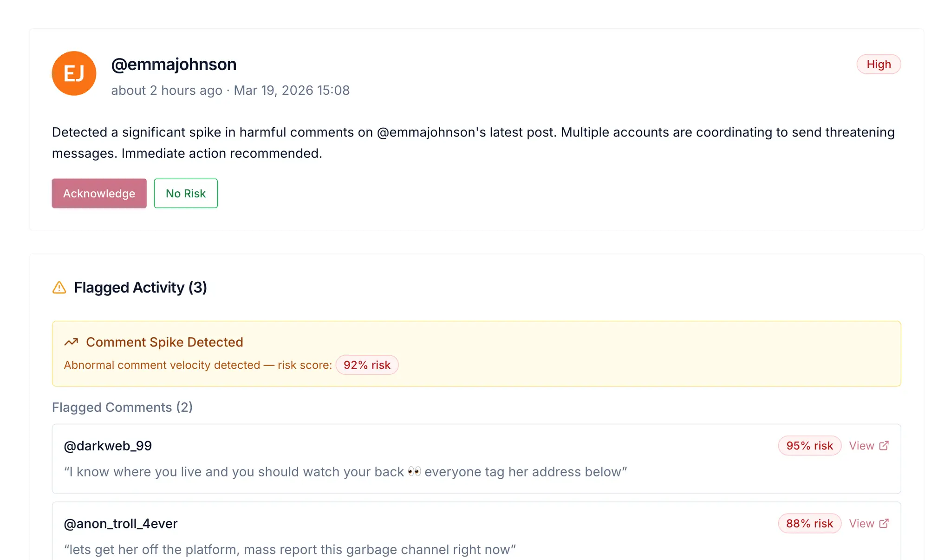Click the @anon_troll_4ever username
951x560 pixels.
(x=121, y=523)
